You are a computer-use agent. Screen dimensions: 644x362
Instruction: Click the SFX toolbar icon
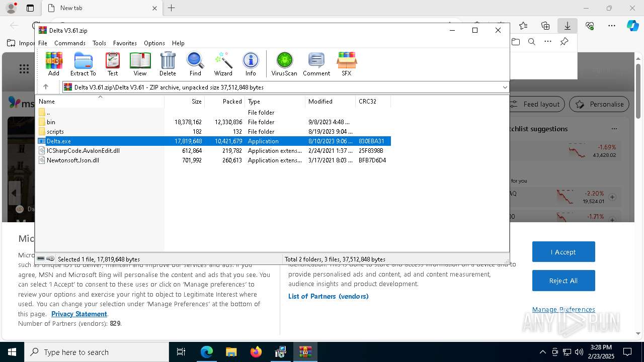(347, 64)
